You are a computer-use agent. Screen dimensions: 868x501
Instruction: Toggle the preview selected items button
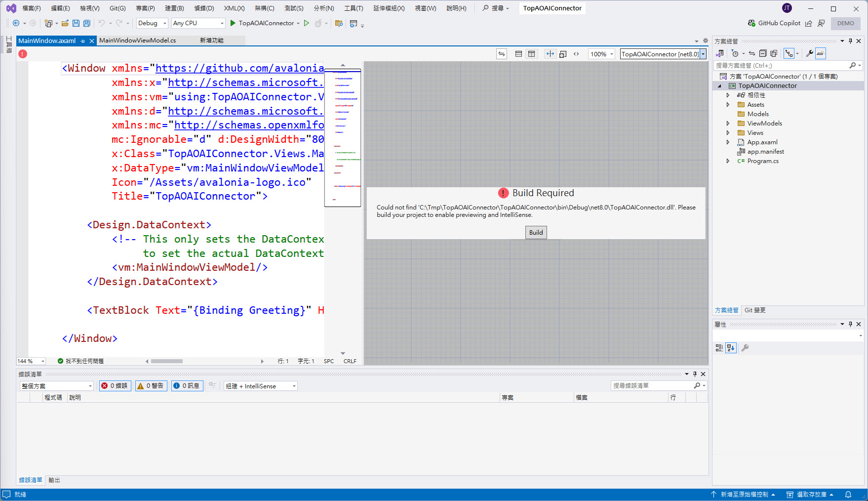click(x=821, y=53)
